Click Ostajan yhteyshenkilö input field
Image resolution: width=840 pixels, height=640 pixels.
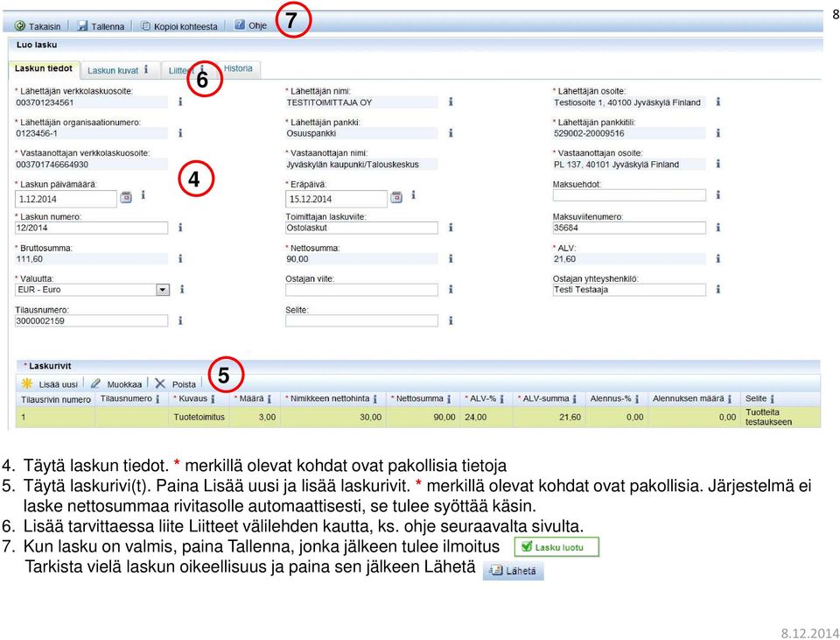(629, 290)
